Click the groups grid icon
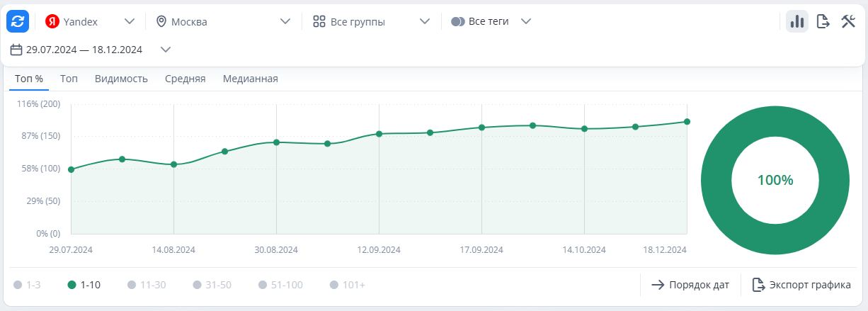The width and height of the screenshot is (868, 311). 319,21
